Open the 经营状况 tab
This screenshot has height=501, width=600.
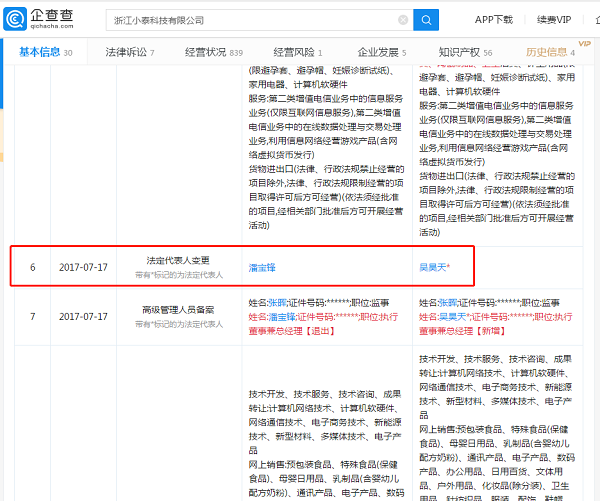208,51
